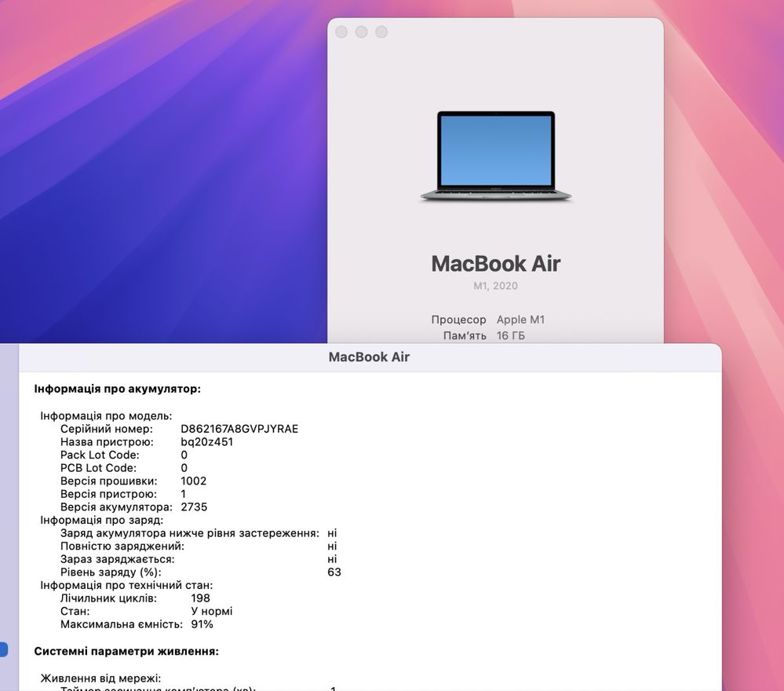Select the 'M1, 2020' model subtitle
The height and width of the screenshot is (691, 784).
pos(495,286)
